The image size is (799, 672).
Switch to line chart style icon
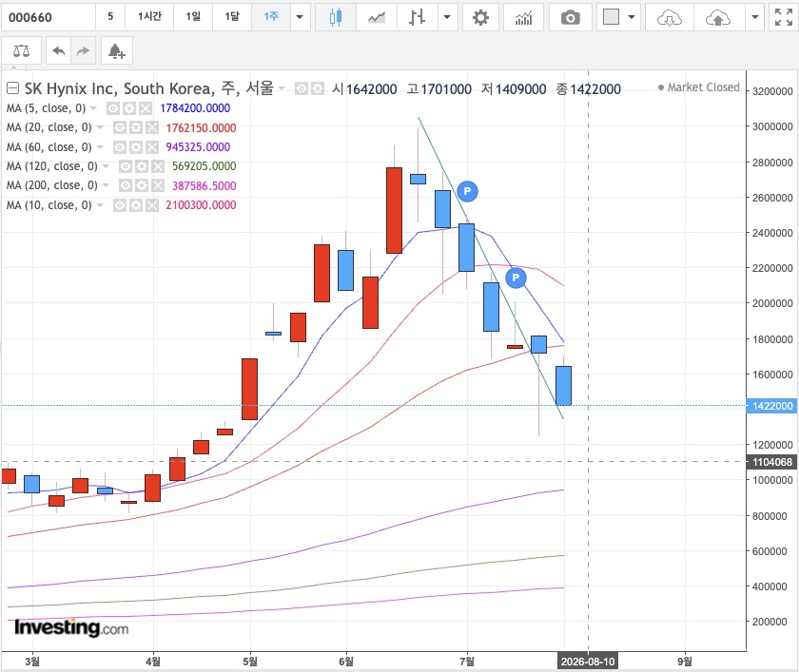pyautogui.click(x=377, y=17)
